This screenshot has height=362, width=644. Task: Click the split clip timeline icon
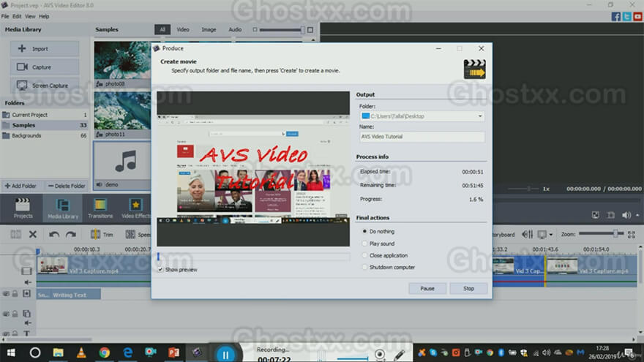tap(15, 234)
